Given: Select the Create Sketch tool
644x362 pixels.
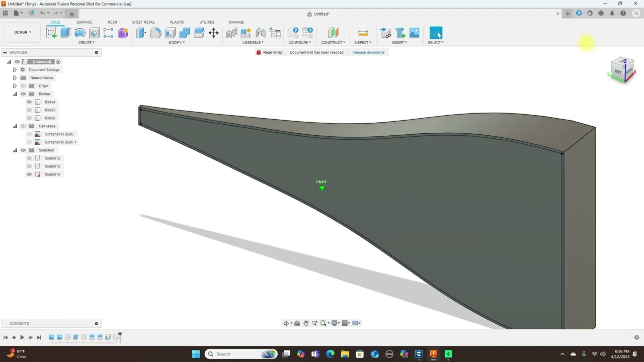Looking at the screenshot, I should (51, 33).
